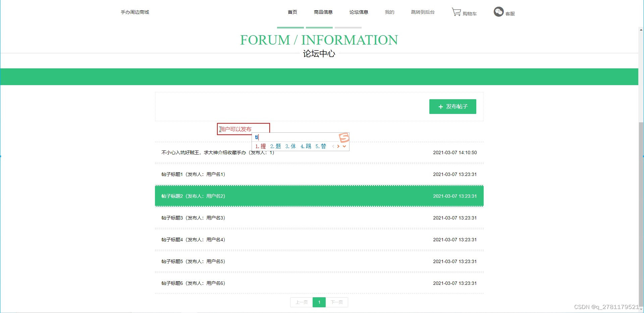This screenshot has height=313, width=644.
Task: Click the customer service chat icon
Action: pyautogui.click(x=498, y=12)
